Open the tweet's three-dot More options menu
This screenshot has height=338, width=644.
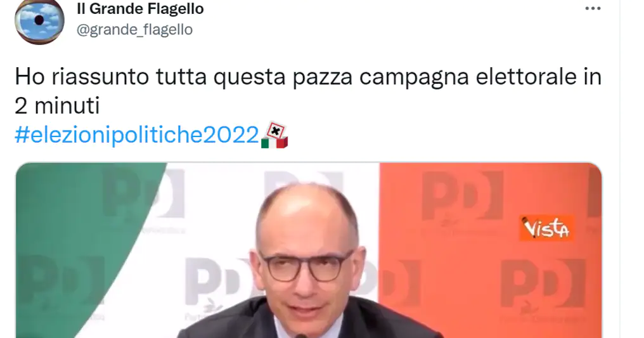tap(593, 9)
